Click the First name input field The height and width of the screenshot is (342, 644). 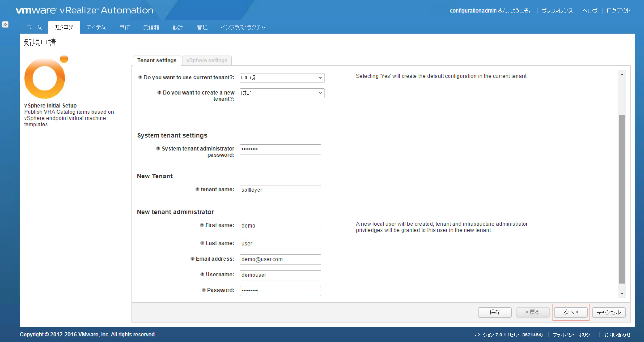point(280,226)
